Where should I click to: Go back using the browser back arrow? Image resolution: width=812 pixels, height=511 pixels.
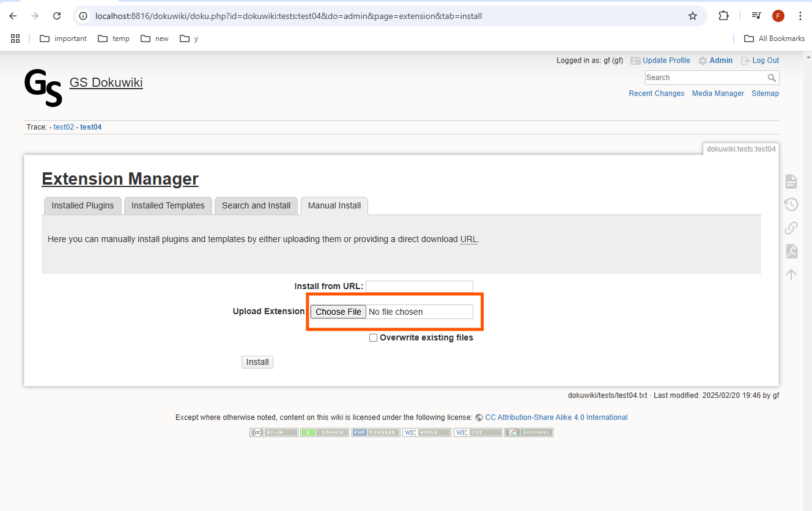click(13, 16)
